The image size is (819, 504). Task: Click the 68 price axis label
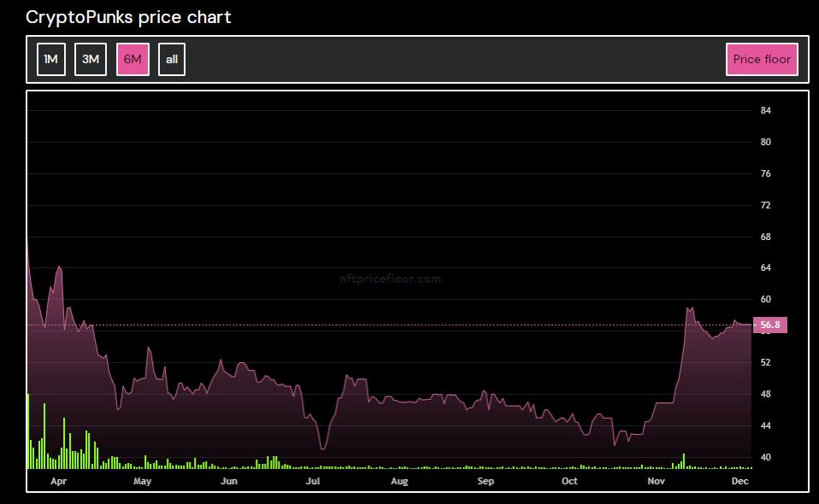click(765, 237)
